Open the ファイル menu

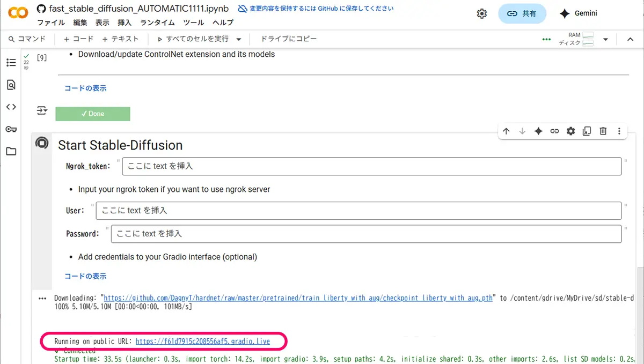tap(51, 23)
